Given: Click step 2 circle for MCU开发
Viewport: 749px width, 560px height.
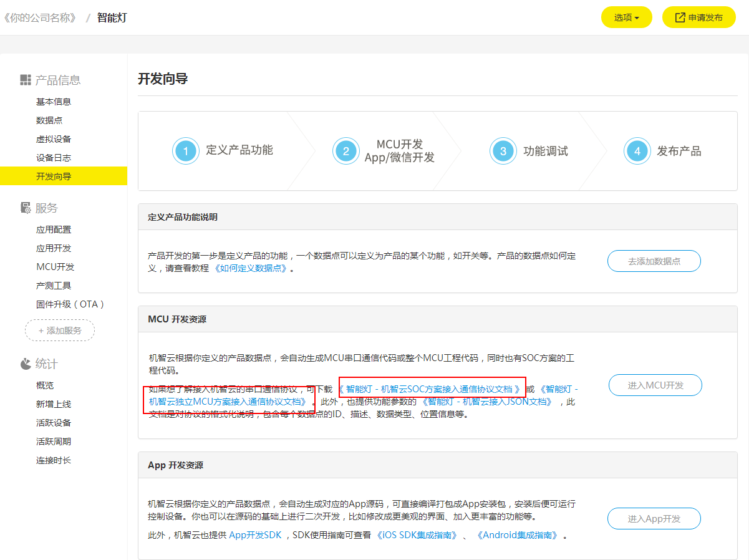Looking at the screenshot, I should point(346,151).
